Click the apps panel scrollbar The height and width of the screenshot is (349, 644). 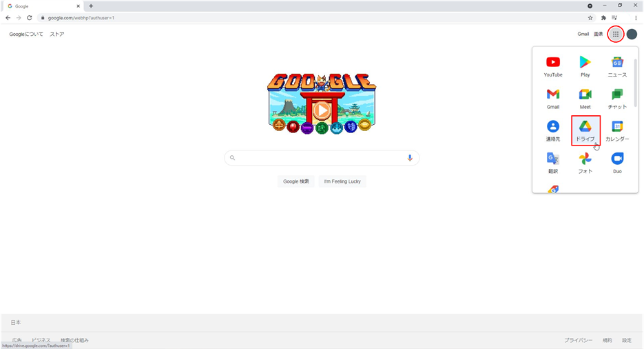coord(635,83)
